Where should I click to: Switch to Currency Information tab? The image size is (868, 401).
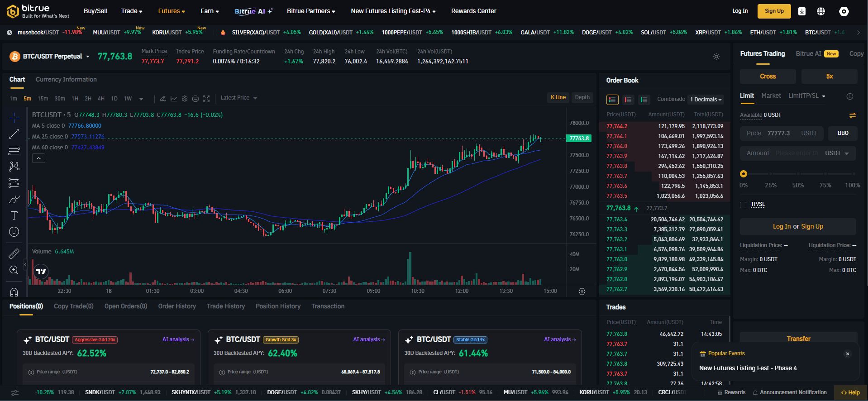[66, 80]
